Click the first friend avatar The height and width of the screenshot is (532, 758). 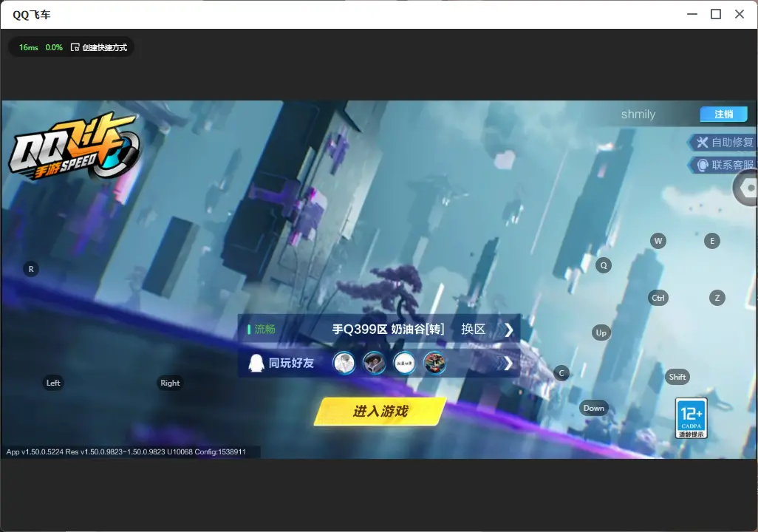344,364
